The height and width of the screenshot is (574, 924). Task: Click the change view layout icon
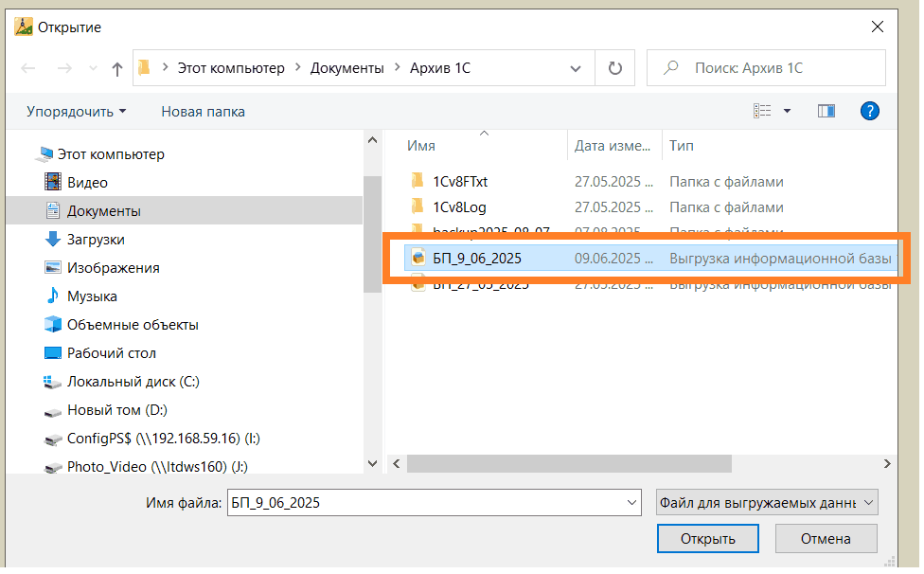click(x=763, y=112)
